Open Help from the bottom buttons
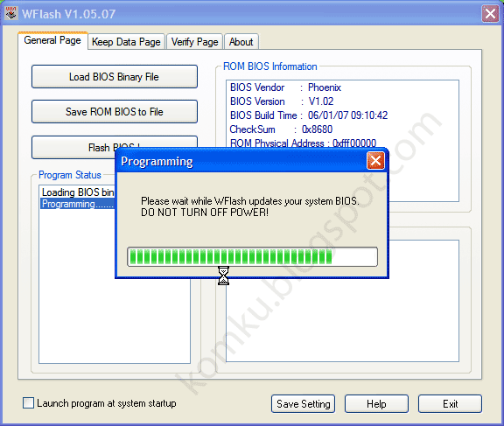Viewport: 504px width, 426px height. [376, 403]
